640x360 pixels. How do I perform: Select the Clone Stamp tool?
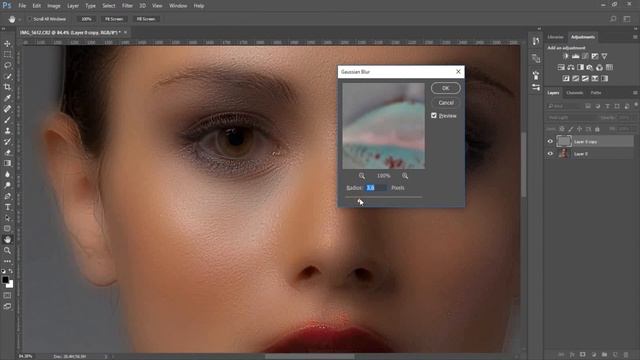click(7, 131)
